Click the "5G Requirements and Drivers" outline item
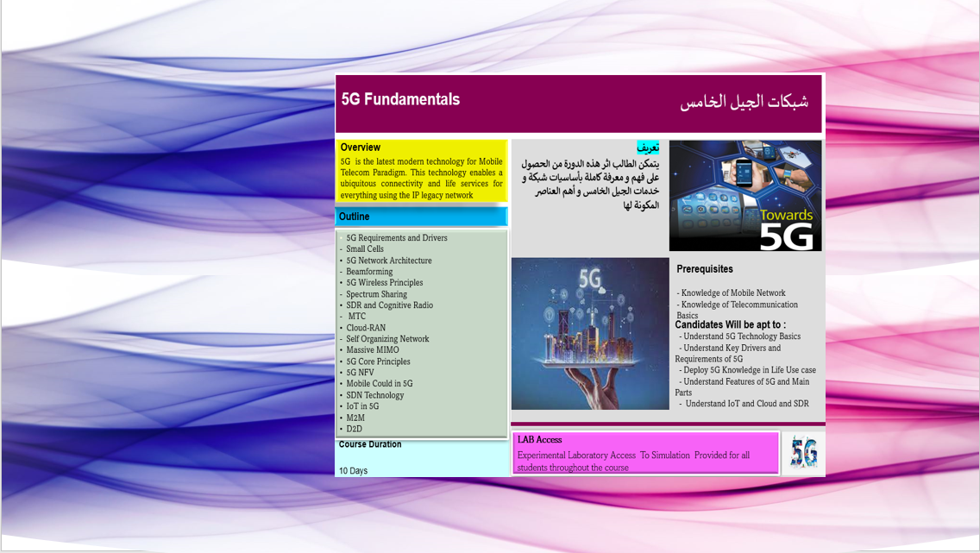 397,238
